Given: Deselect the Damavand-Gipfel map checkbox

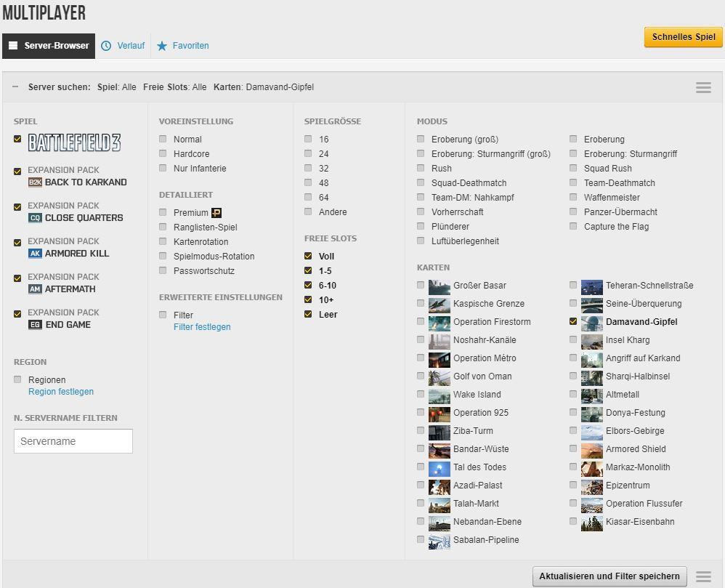Looking at the screenshot, I should [573, 321].
